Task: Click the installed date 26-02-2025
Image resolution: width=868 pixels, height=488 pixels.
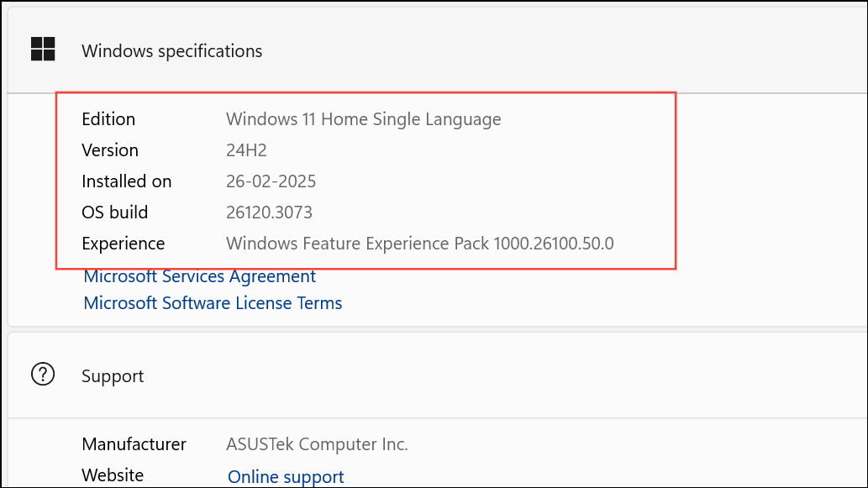Action: click(x=271, y=181)
